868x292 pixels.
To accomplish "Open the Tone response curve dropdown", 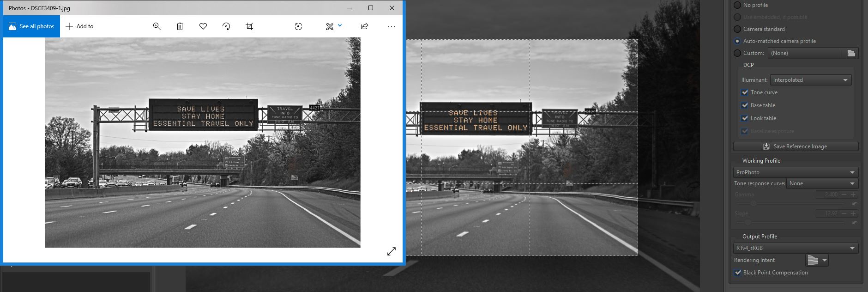I will [822, 183].
